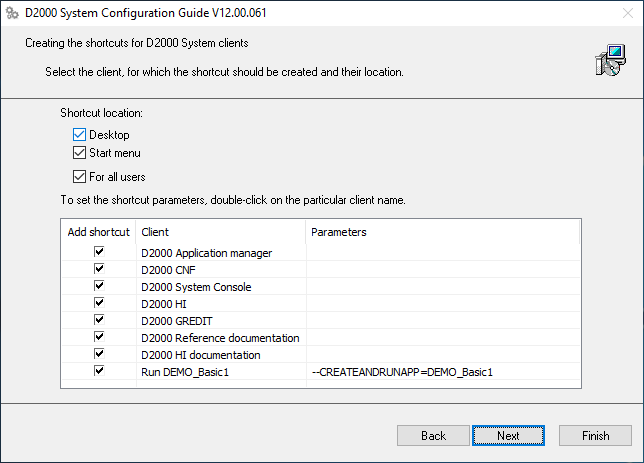Uncheck the D2000 GREDIT shortcut
Image resolution: width=644 pixels, height=463 pixels.
[99, 321]
